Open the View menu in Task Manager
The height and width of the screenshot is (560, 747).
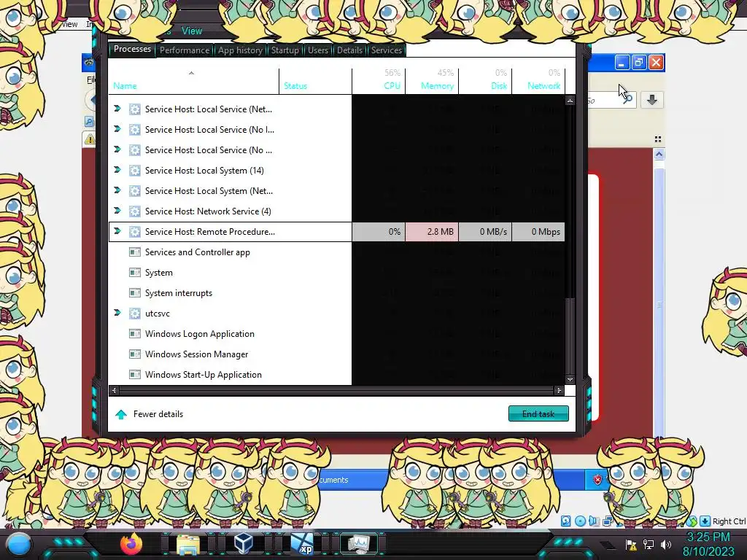pos(192,31)
